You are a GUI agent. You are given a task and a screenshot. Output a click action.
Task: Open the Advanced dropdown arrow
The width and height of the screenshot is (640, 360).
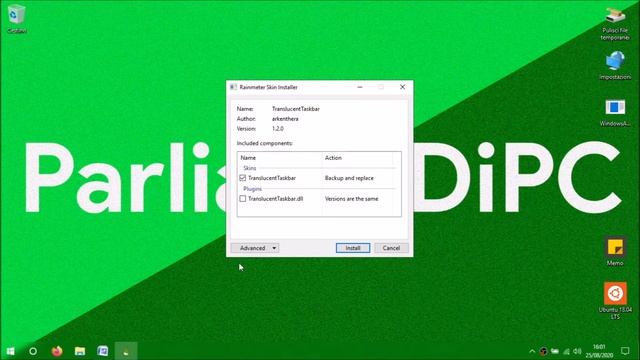click(x=274, y=248)
